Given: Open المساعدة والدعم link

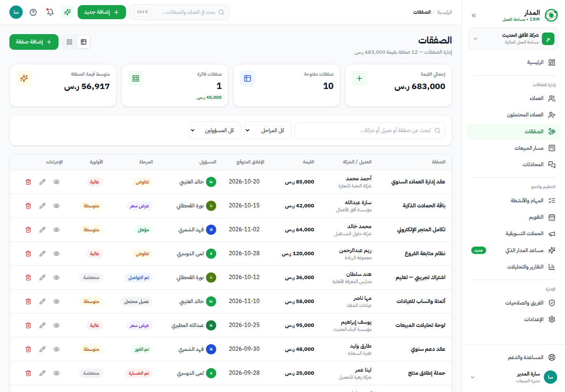Looking at the screenshot, I should [x=513, y=358].
